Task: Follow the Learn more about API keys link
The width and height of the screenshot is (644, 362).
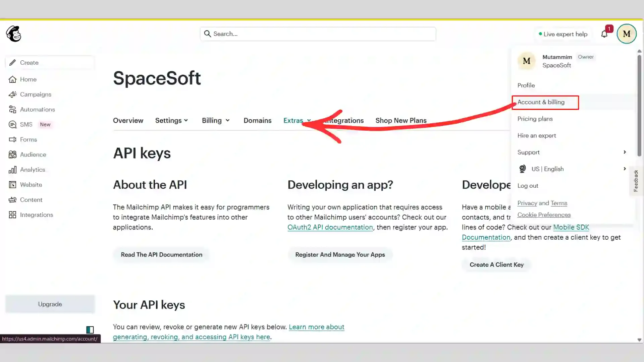Action: click(x=316, y=327)
